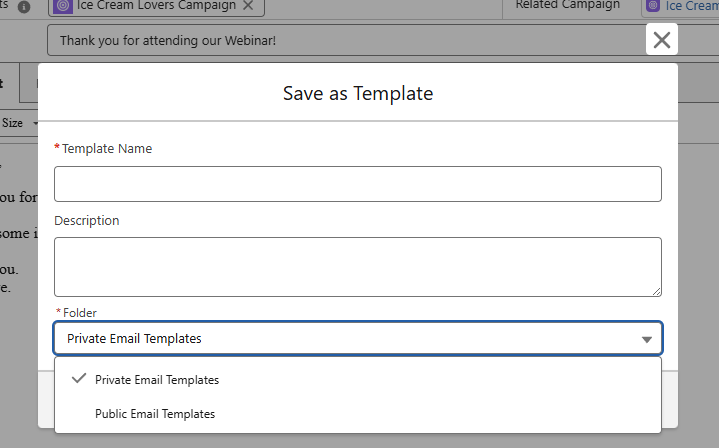Click the checkmark beside Private Email Templates
Viewport: 719px width, 448px height.
coord(78,379)
